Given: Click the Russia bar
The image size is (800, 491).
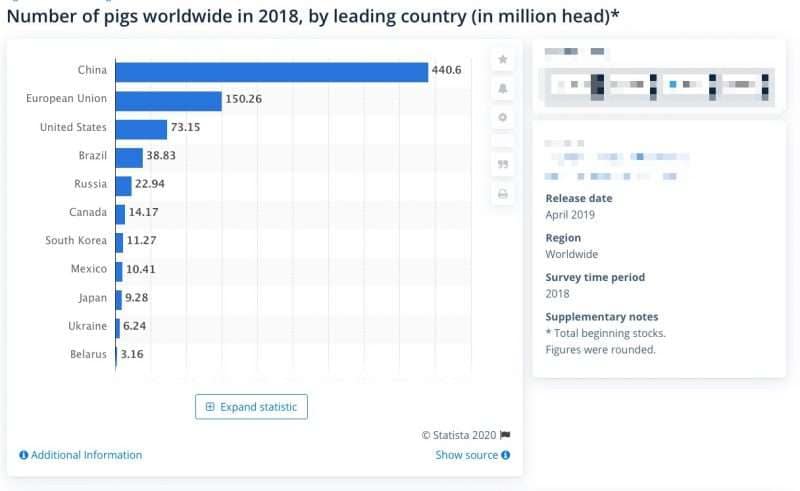Looking at the screenshot, I should click(x=123, y=186).
